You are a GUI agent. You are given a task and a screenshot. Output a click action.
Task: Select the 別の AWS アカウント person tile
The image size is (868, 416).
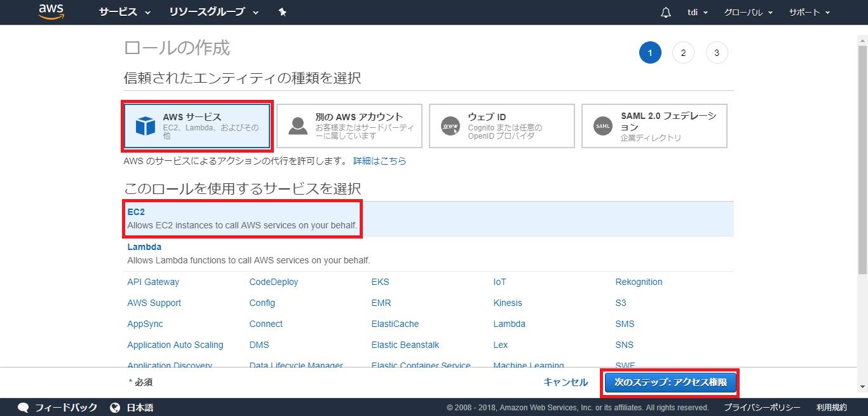349,126
